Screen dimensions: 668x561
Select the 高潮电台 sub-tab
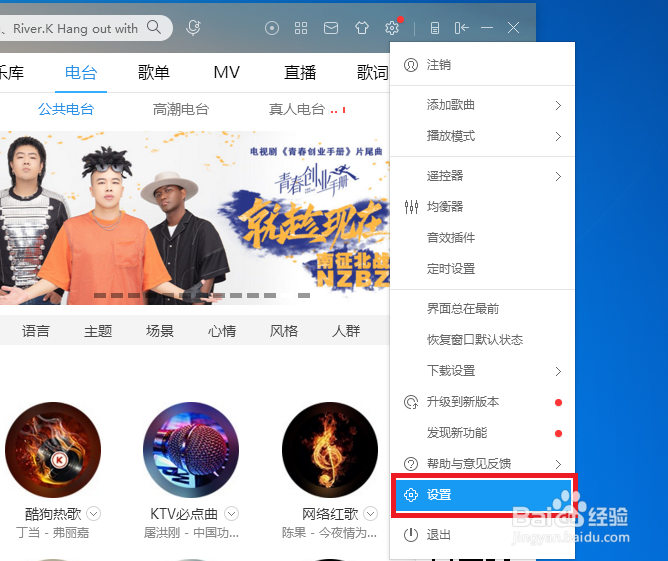(181, 109)
